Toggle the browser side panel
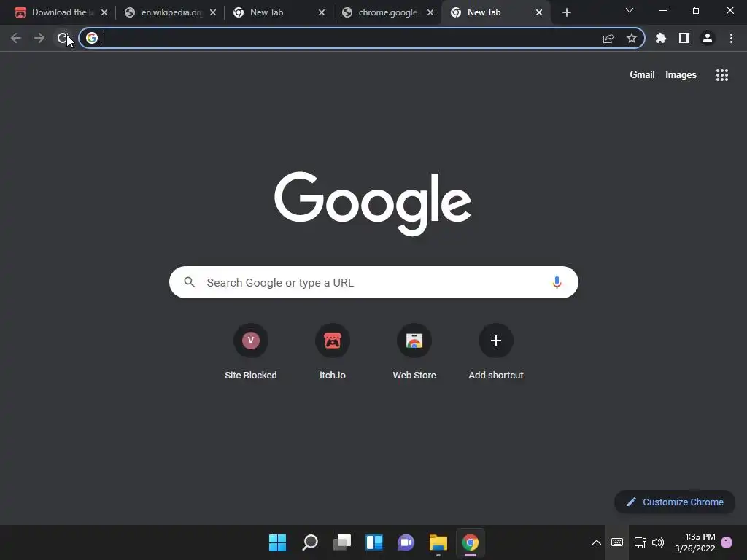Screen dimensions: 747x560 [684, 38]
